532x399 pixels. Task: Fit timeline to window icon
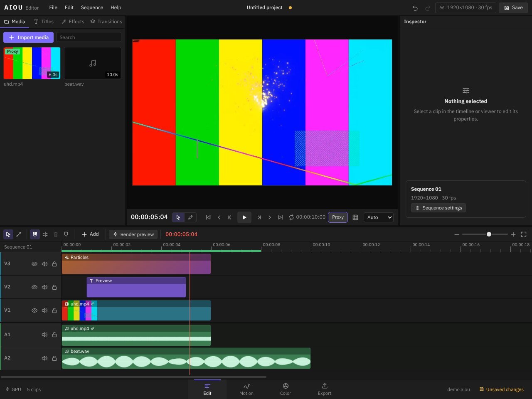[524, 234]
